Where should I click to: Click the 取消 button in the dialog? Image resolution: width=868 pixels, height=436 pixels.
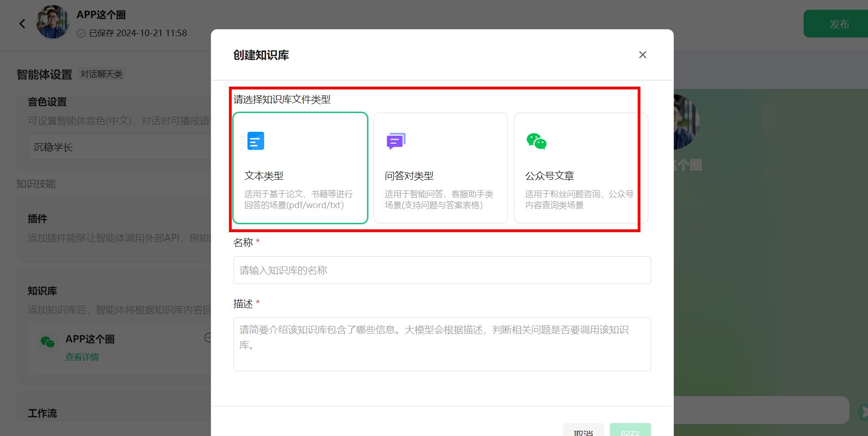[583, 431]
